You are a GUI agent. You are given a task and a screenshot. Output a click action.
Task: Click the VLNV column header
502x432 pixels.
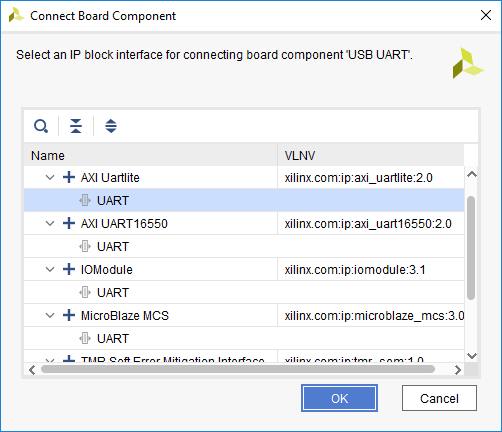pos(371,155)
